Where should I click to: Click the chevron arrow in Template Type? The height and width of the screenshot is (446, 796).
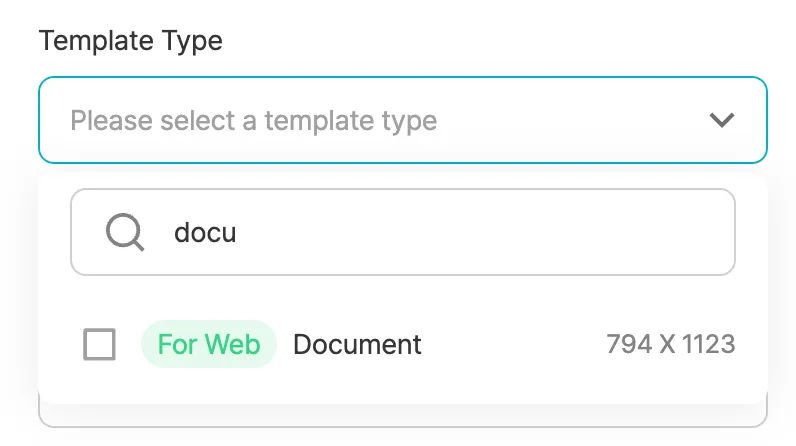721,121
